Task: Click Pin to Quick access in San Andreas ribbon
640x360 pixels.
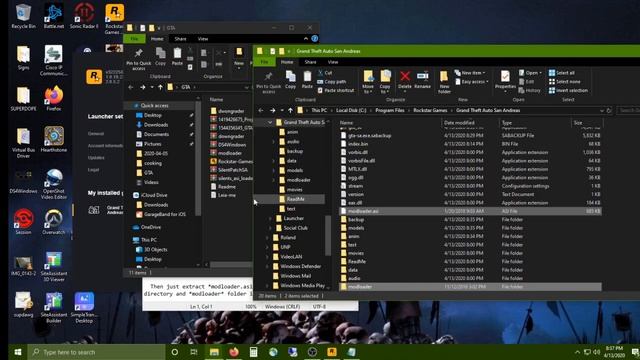Action: 268,82
